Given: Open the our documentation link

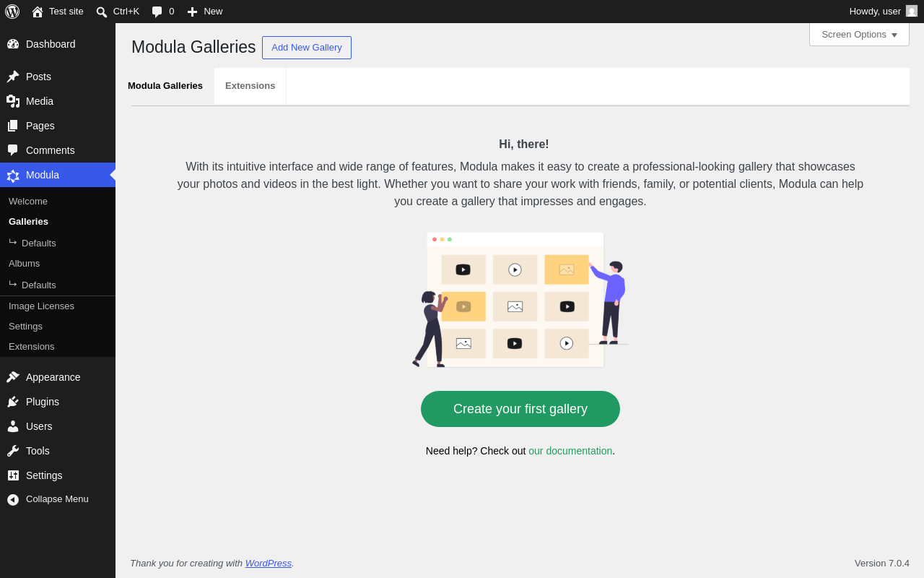Looking at the screenshot, I should pos(570,451).
